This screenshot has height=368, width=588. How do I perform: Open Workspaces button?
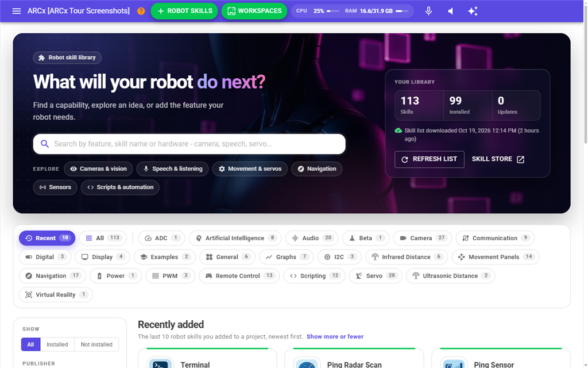point(254,11)
